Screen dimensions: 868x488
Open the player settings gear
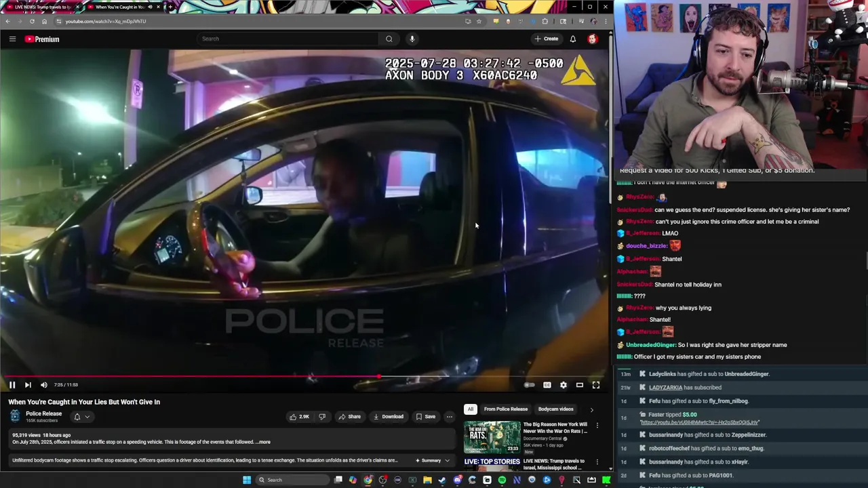point(564,385)
